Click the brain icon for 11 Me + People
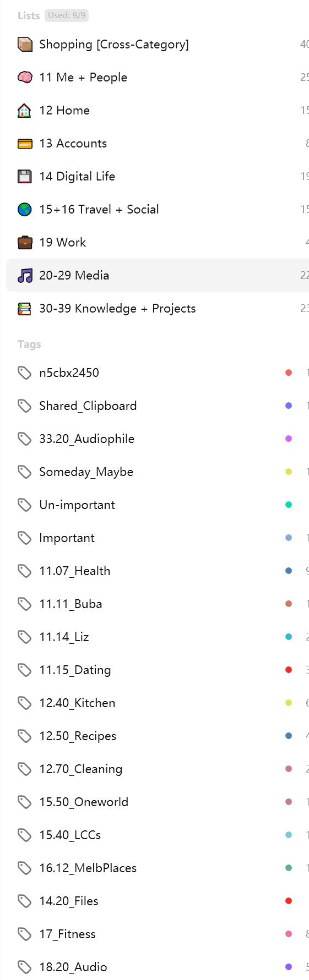Viewport: 309px width, 980px height. [25, 78]
